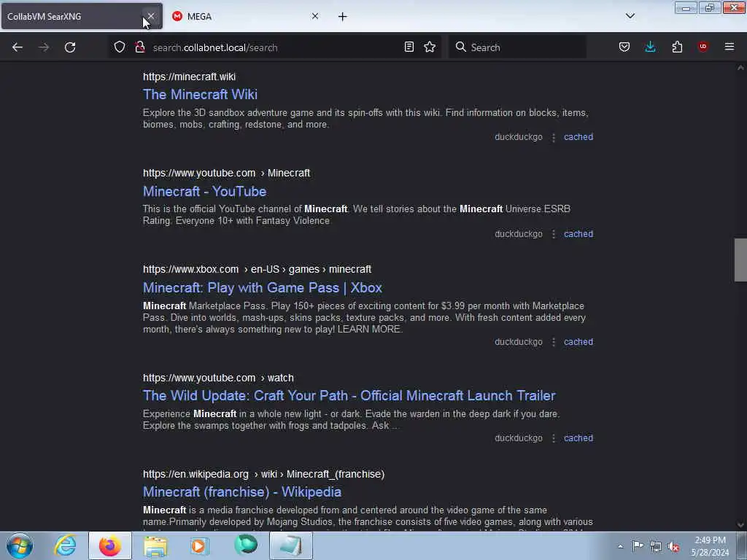Close the MEGA tab

coord(315,16)
